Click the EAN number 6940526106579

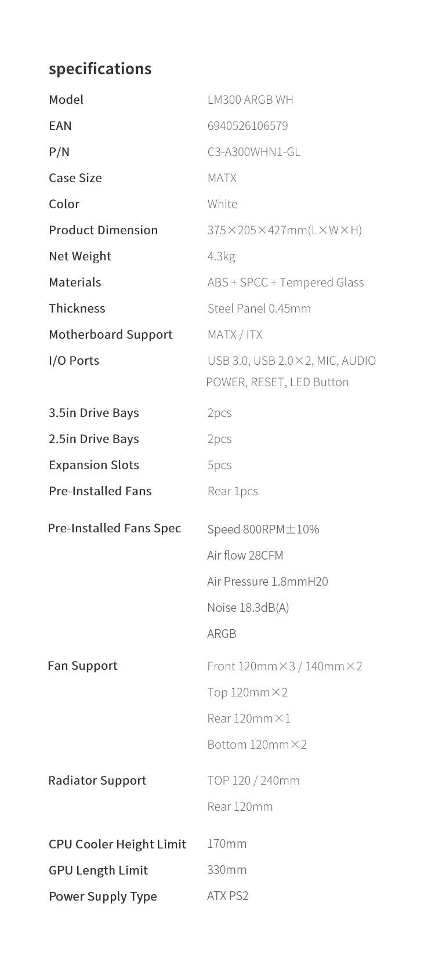coord(247,126)
